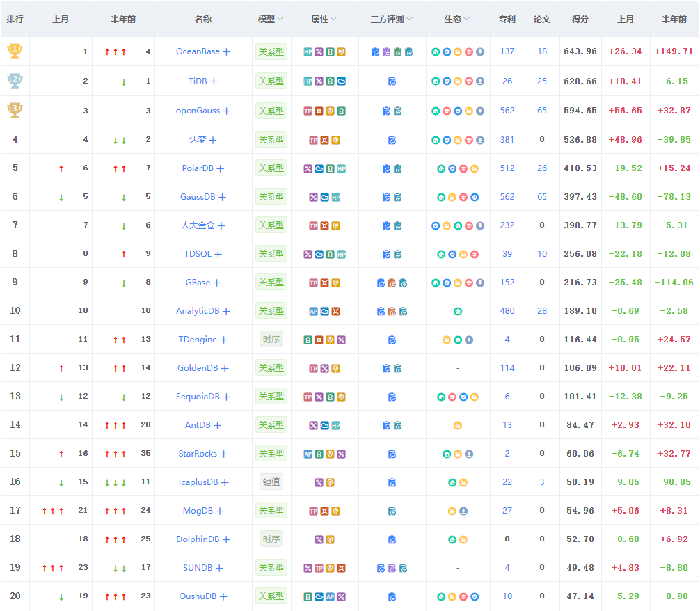700x611 pixels.
Task: Click the evaluation clipboard icon in TDengine row
Action: click(x=392, y=340)
